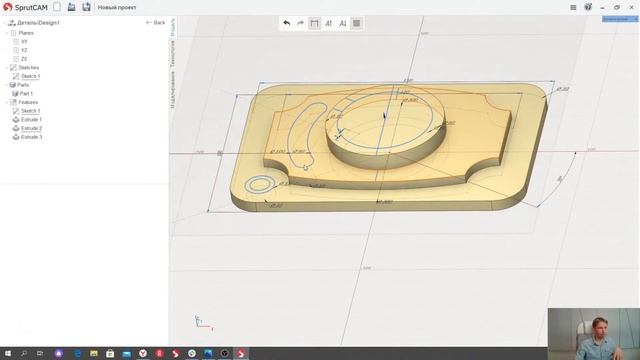Collapse the Sketches group
The height and width of the screenshot is (360, 640).
point(7,67)
